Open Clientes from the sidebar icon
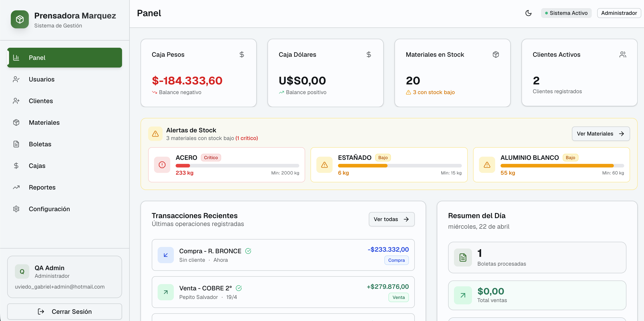The width and height of the screenshot is (644, 321). [x=16, y=101]
